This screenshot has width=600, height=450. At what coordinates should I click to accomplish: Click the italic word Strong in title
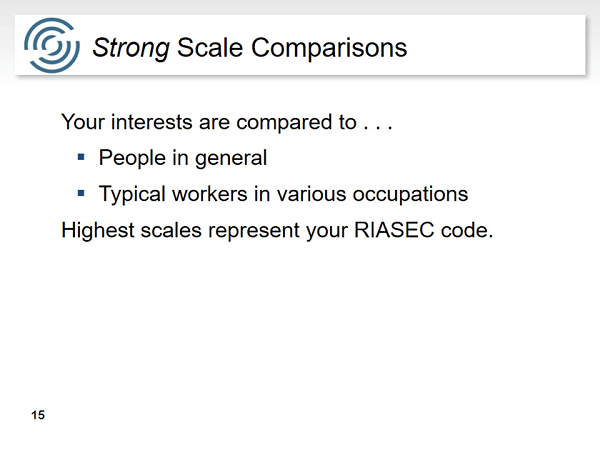(x=131, y=49)
